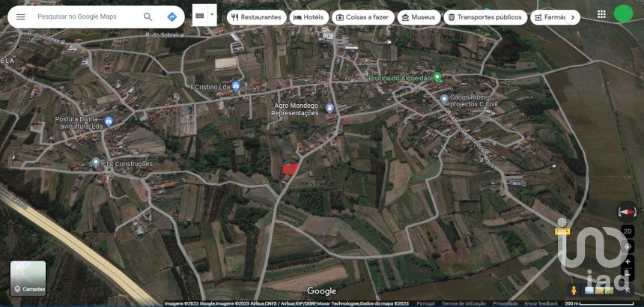
Task: Toggle the keyboard input tool
Action: [x=200, y=15]
